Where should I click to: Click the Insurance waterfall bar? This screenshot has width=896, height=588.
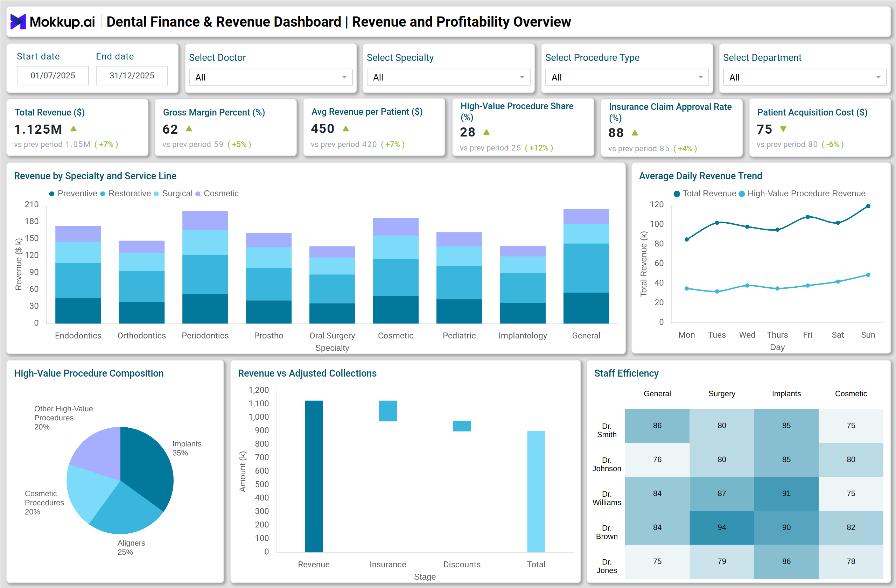[x=388, y=411]
